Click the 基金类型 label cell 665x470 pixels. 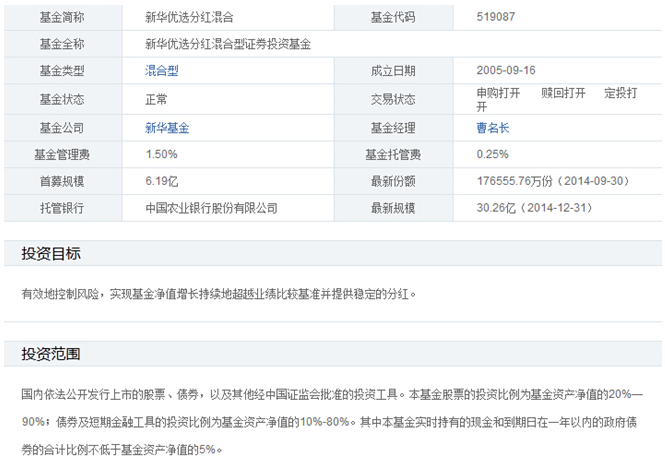tap(63, 71)
